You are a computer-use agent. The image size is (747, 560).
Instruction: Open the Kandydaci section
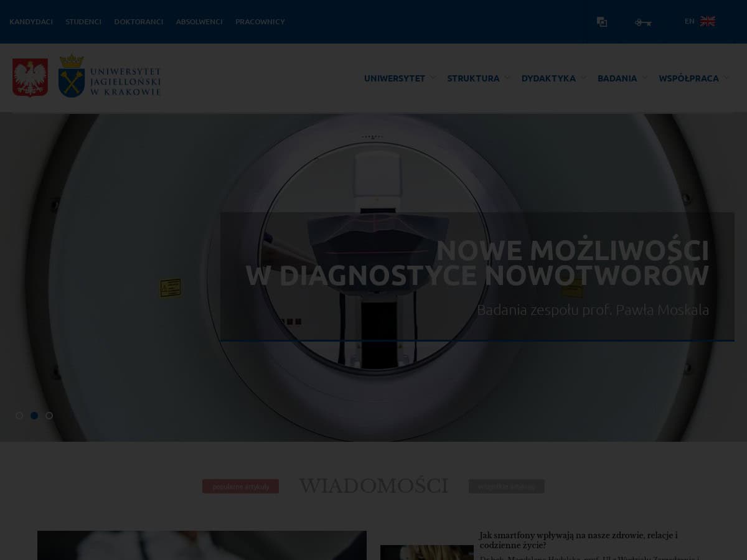(x=31, y=22)
